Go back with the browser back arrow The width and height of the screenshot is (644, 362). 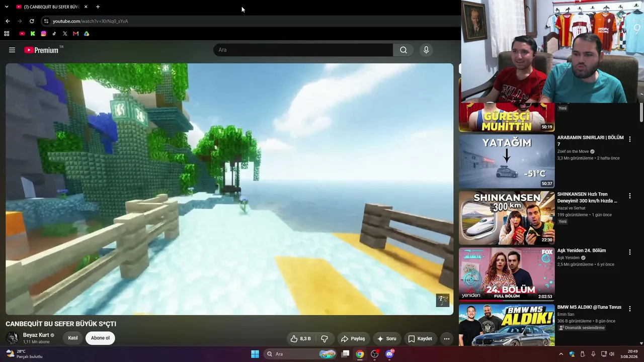pos(8,21)
